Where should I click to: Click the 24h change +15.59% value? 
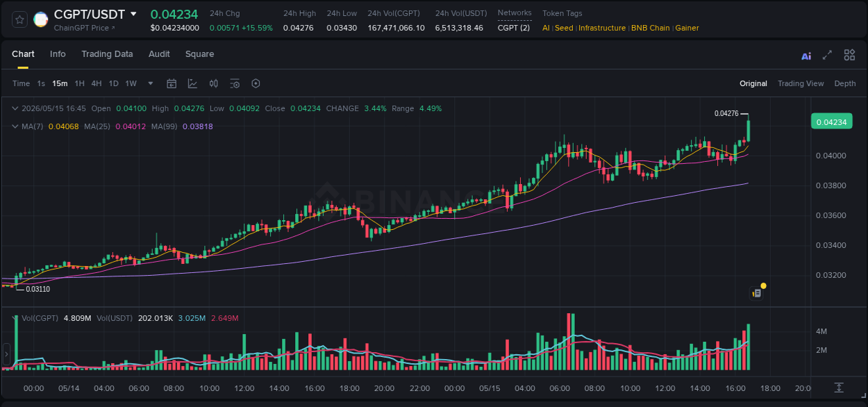tap(257, 28)
